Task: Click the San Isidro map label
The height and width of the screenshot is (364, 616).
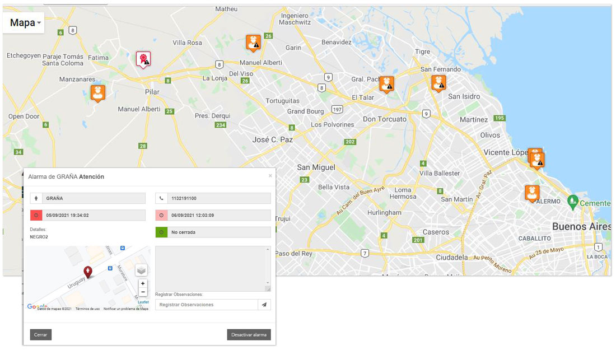Action: pyautogui.click(x=464, y=96)
